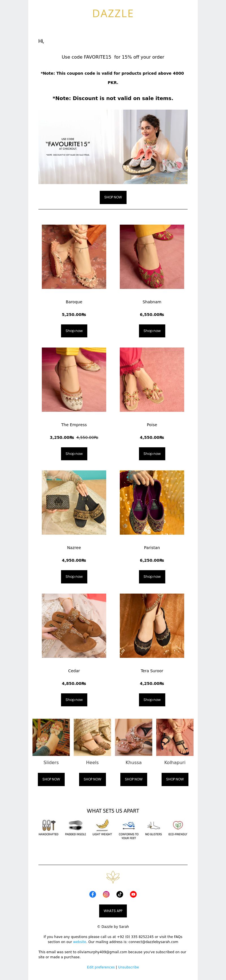Click the WHATS APP button
This screenshot has height=980, width=226.
click(x=113, y=911)
